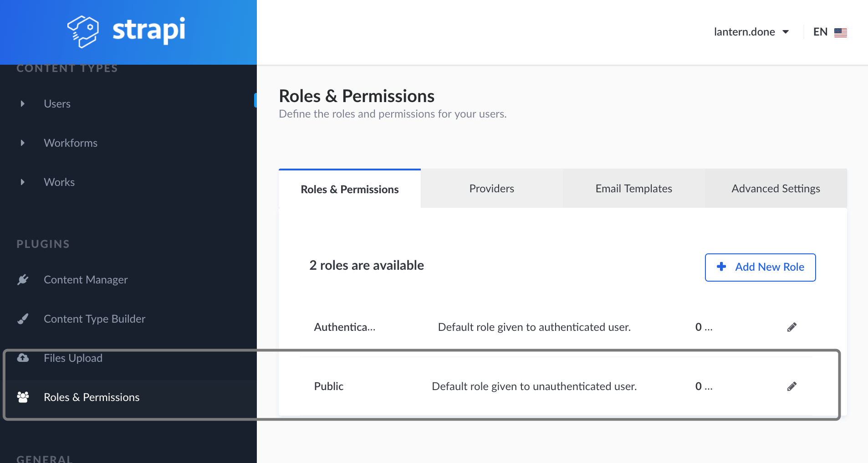This screenshot has width=868, height=463.
Task: Click the Add New Role button
Action: click(760, 267)
